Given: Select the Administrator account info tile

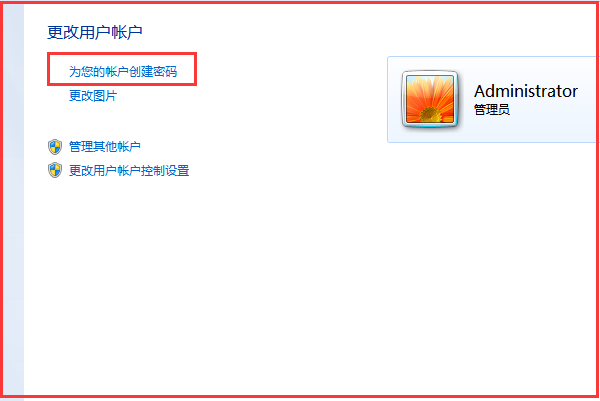Looking at the screenshot, I should coord(492,99).
